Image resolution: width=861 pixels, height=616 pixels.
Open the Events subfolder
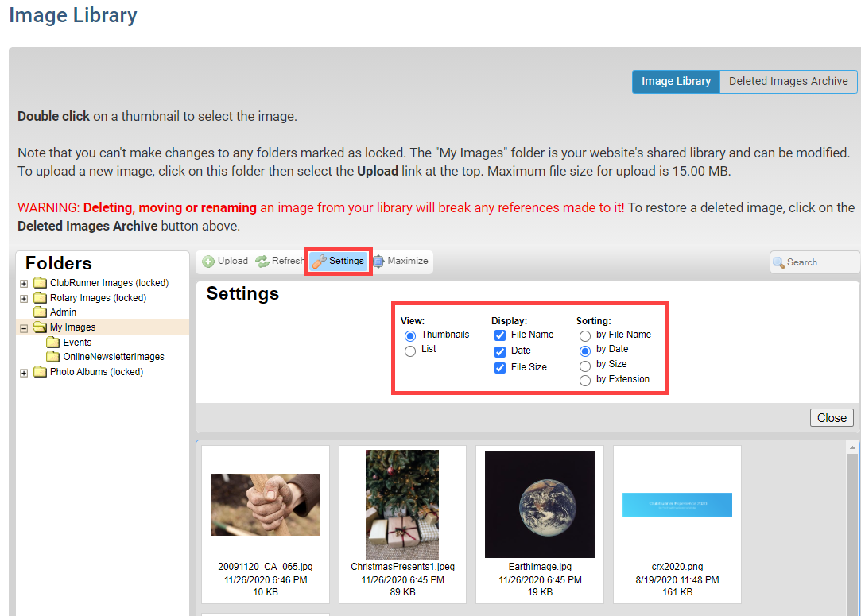(77, 342)
